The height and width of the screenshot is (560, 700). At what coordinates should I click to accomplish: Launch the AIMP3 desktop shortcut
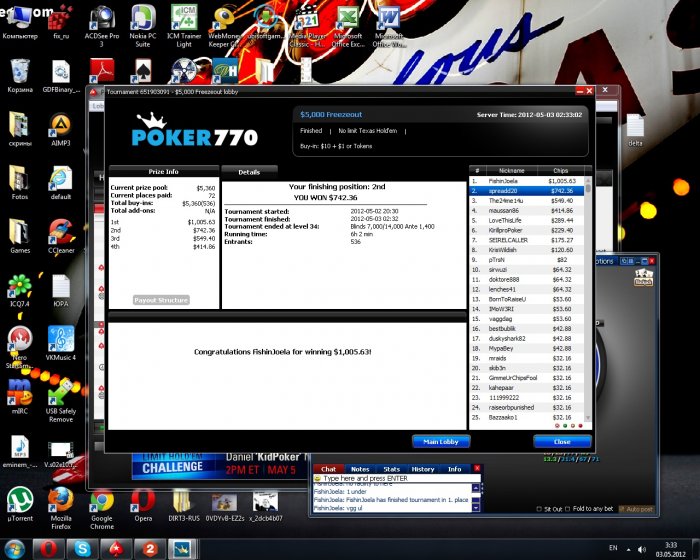(61, 130)
